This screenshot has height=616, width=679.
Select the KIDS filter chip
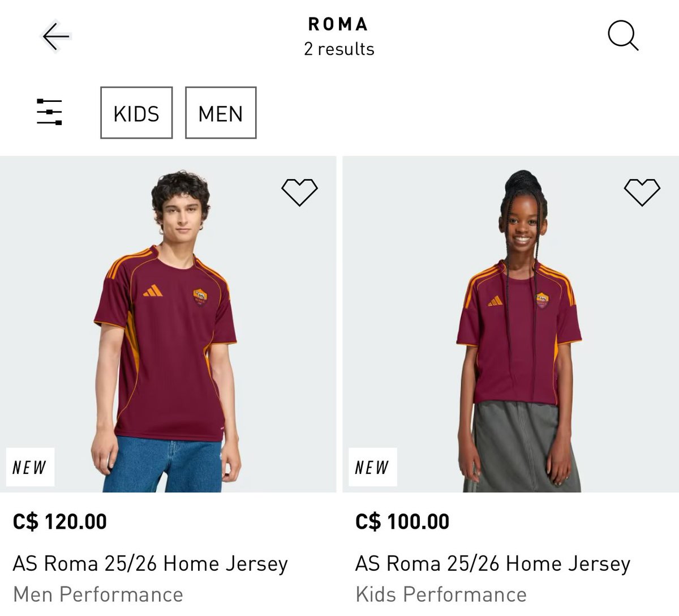136,113
